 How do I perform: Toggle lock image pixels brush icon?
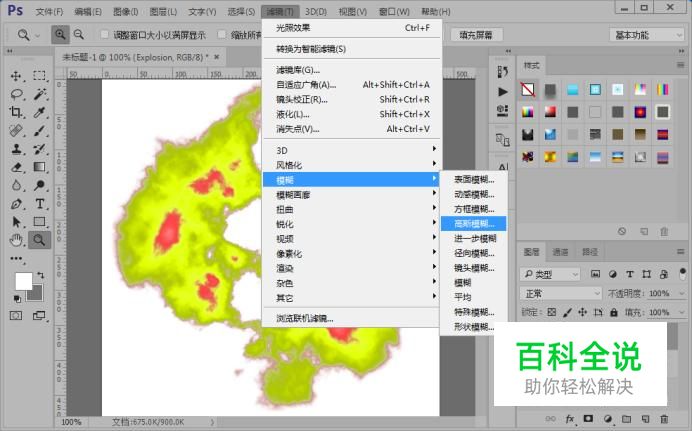coord(568,312)
